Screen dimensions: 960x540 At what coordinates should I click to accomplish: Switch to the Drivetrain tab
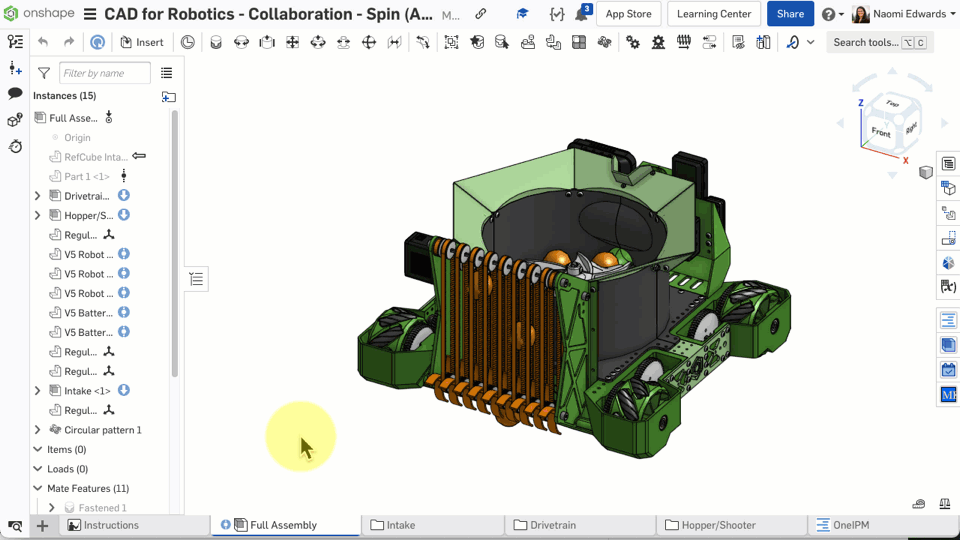point(552,525)
